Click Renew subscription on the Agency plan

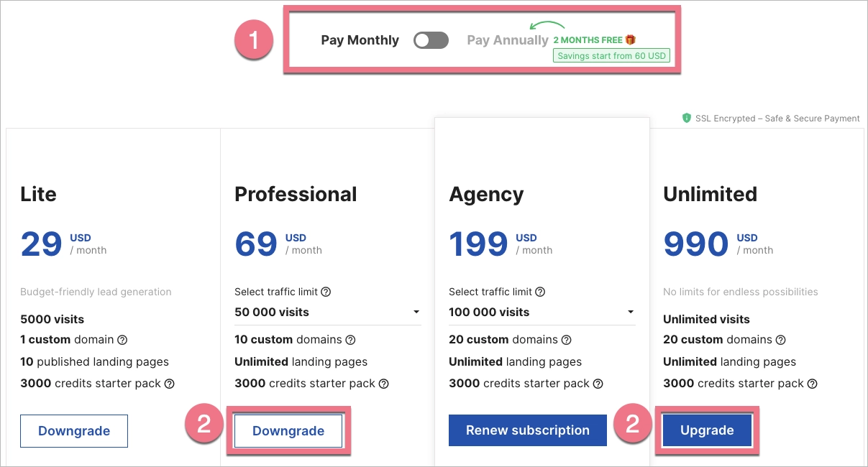(527, 430)
